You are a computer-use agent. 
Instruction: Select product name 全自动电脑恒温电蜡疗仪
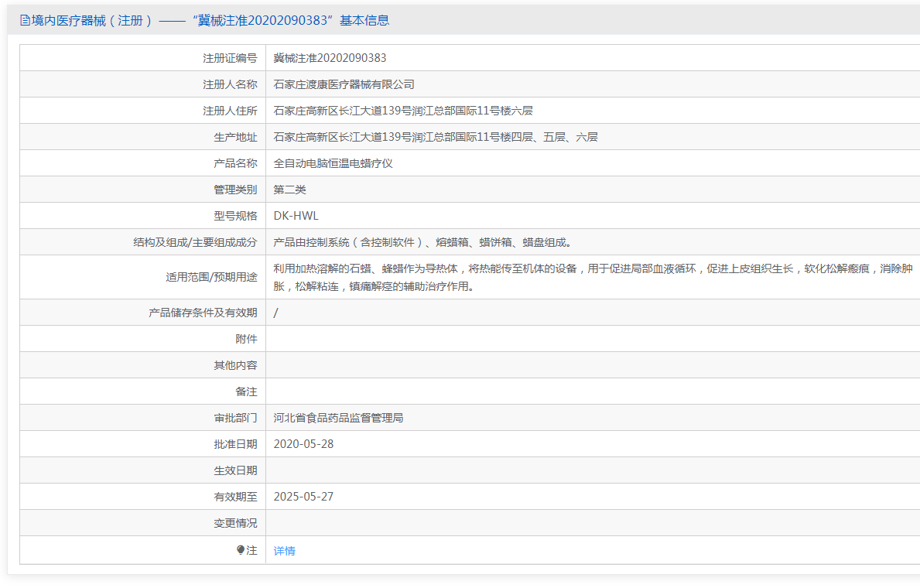[333, 163]
